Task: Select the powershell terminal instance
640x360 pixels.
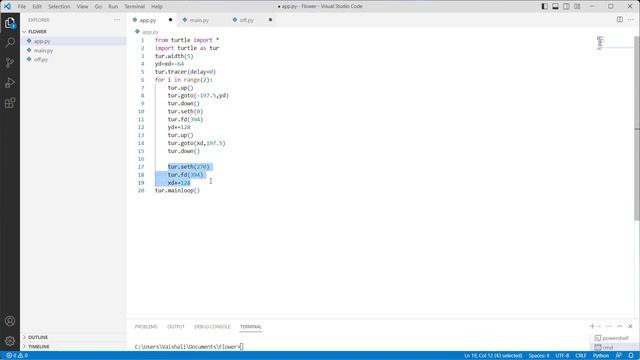Action: (611, 338)
